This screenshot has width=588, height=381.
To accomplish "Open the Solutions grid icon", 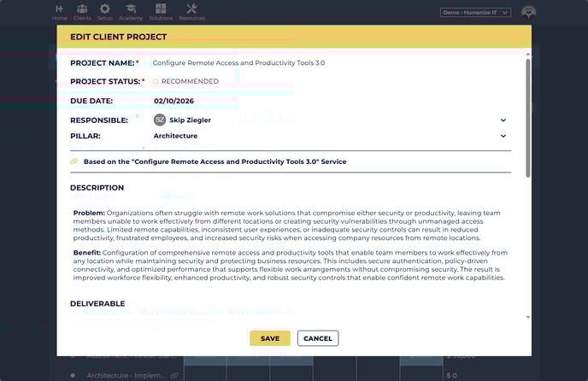I will [161, 9].
